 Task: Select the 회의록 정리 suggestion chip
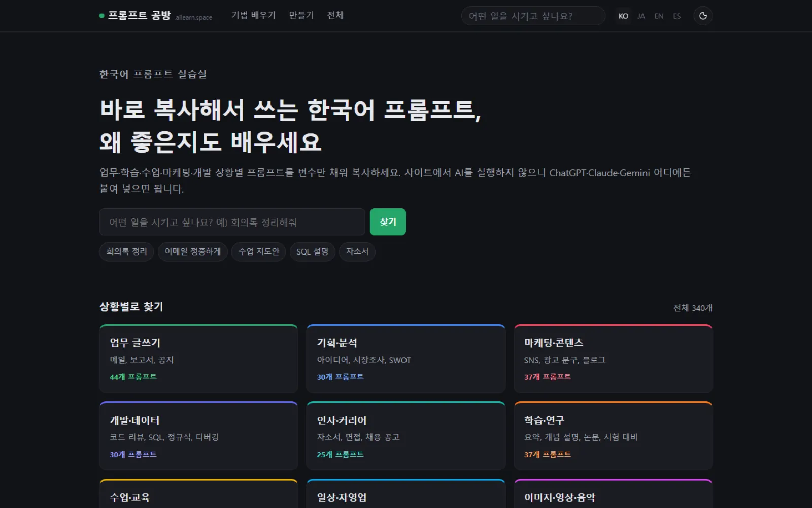click(126, 251)
